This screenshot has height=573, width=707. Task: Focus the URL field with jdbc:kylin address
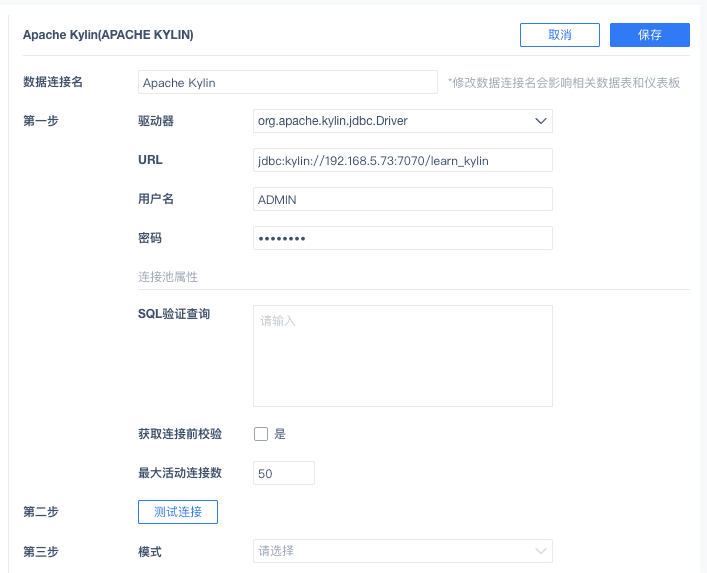[403, 160]
